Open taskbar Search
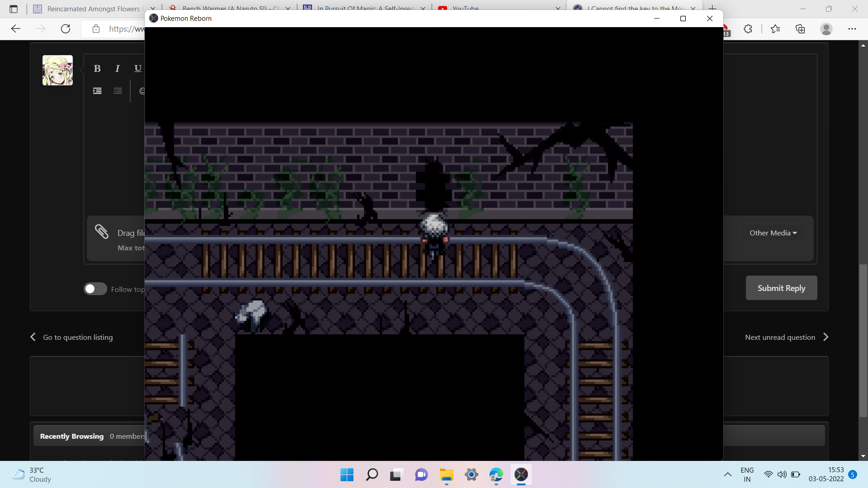 372,475
